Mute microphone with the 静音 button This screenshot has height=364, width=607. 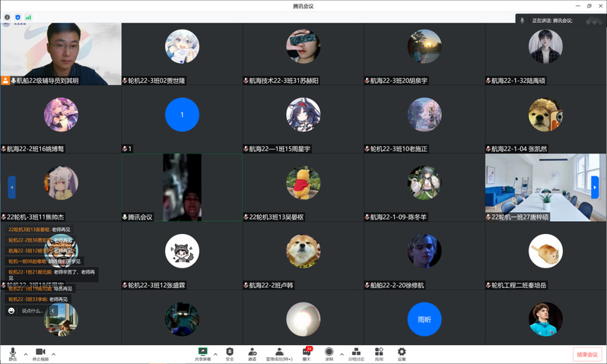12,353
